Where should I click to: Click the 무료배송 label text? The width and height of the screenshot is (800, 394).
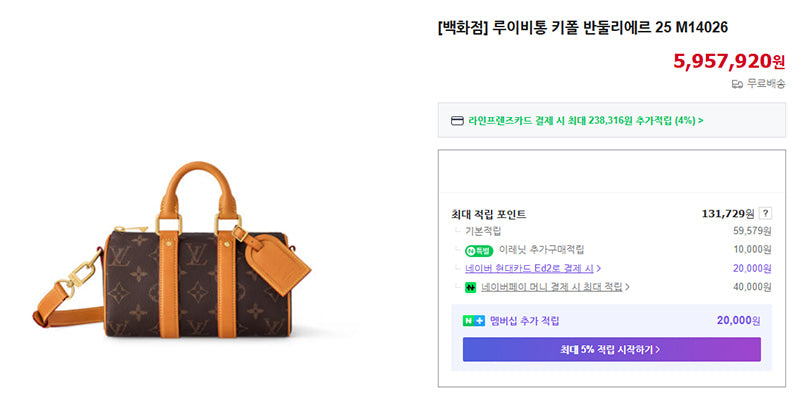(766, 84)
